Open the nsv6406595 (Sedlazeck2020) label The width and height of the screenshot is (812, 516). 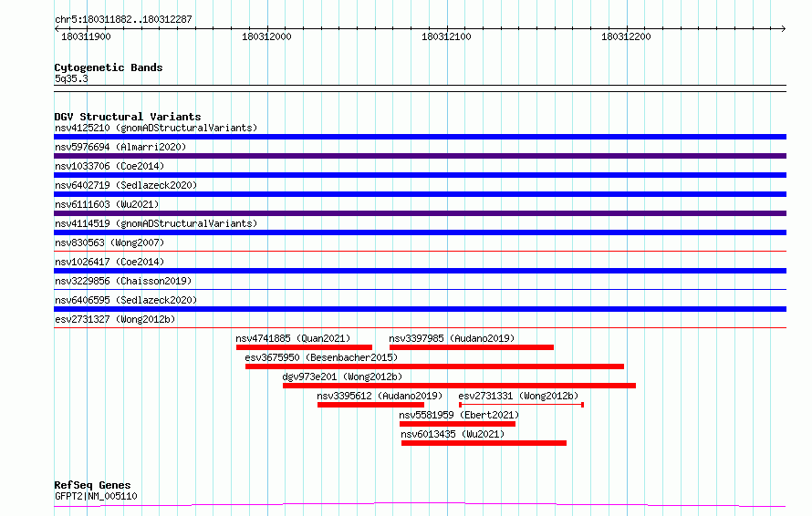(126, 300)
